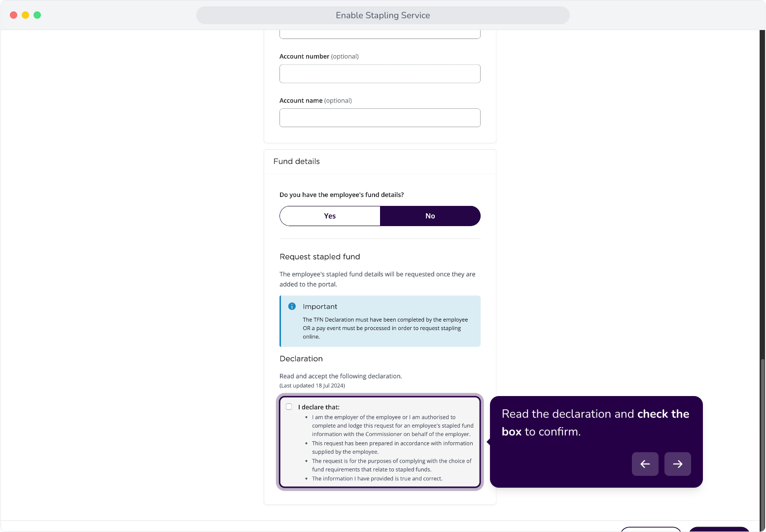
Task: Maximize the window with the green button
Action: pyautogui.click(x=37, y=15)
